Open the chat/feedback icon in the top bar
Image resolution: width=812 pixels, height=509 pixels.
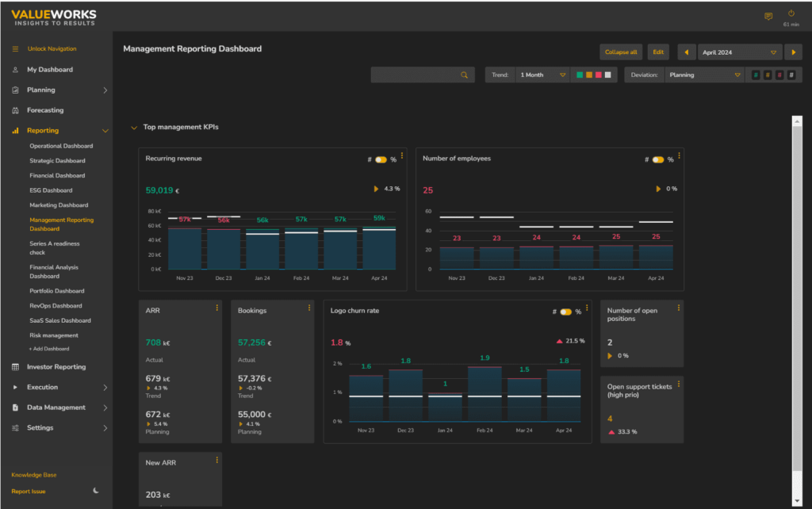[x=768, y=16]
